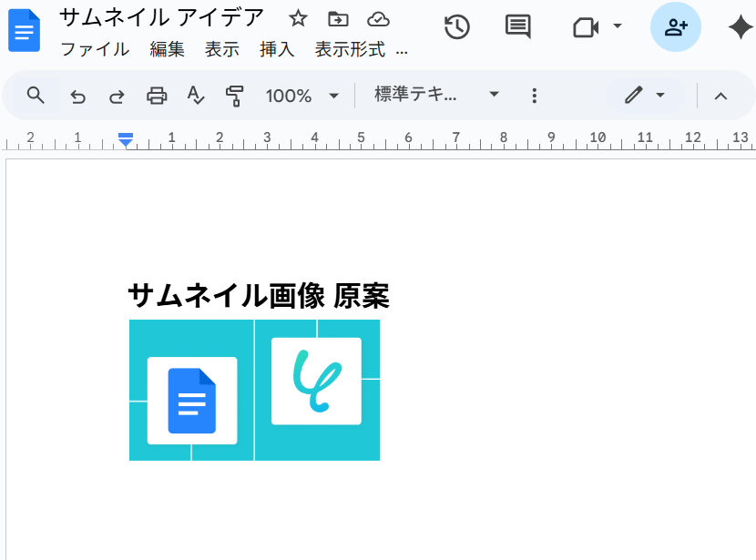Undo the last action
This screenshot has height=560, width=756.
coord(77,97)
